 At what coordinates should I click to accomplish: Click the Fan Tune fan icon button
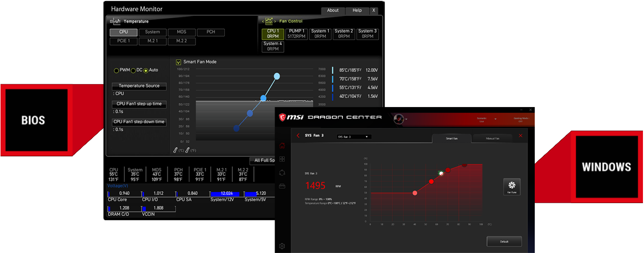pos(512,187)
